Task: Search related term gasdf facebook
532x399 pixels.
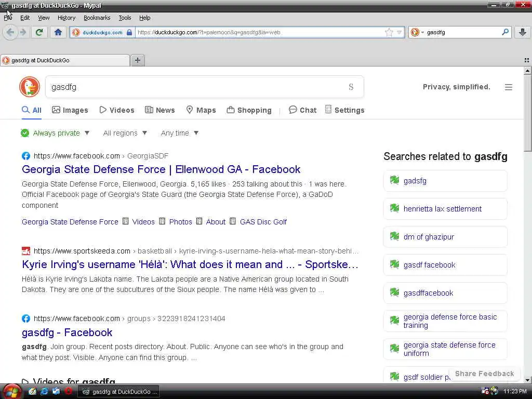Action: 445,265
